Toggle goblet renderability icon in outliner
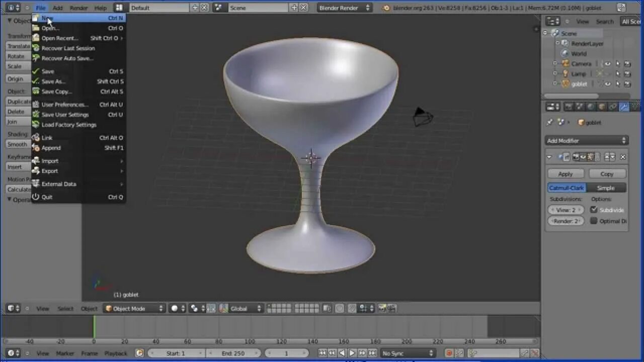644x362 pixels. tap(627, 84)
